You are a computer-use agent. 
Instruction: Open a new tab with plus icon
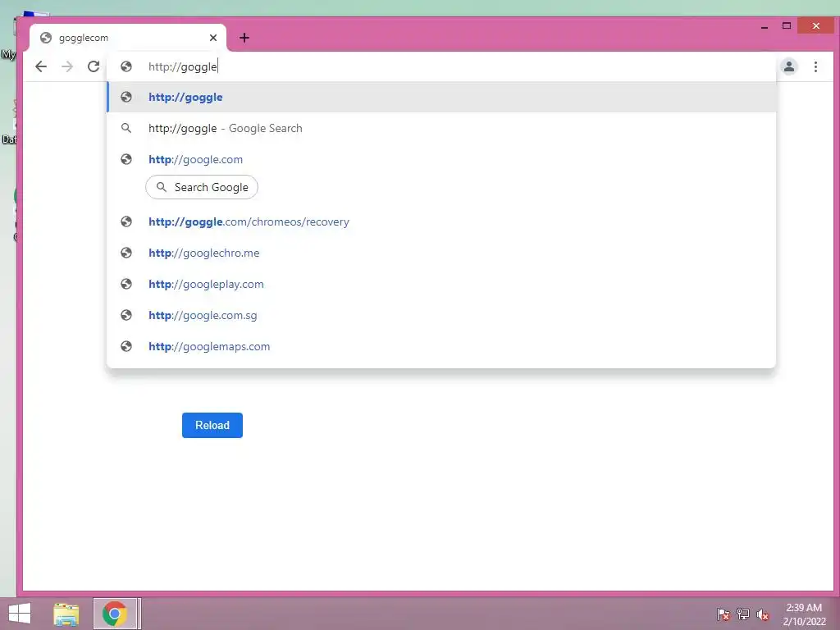tap(244, 38)
